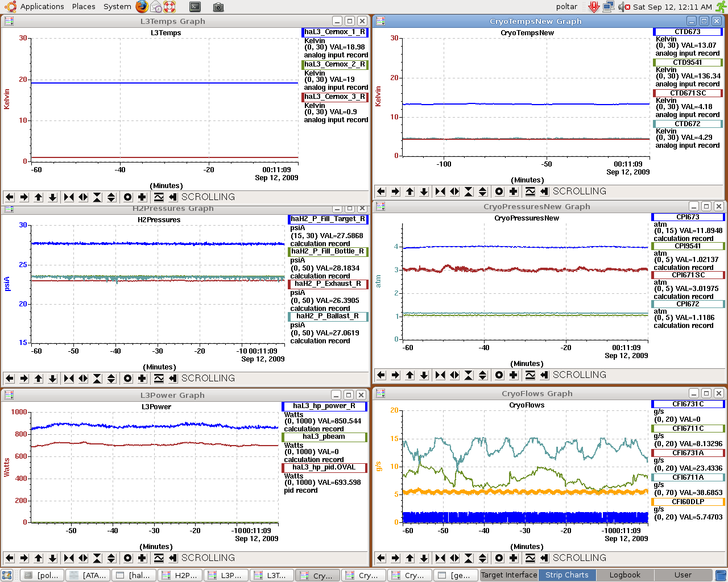Open the System menu

[117, 7]
